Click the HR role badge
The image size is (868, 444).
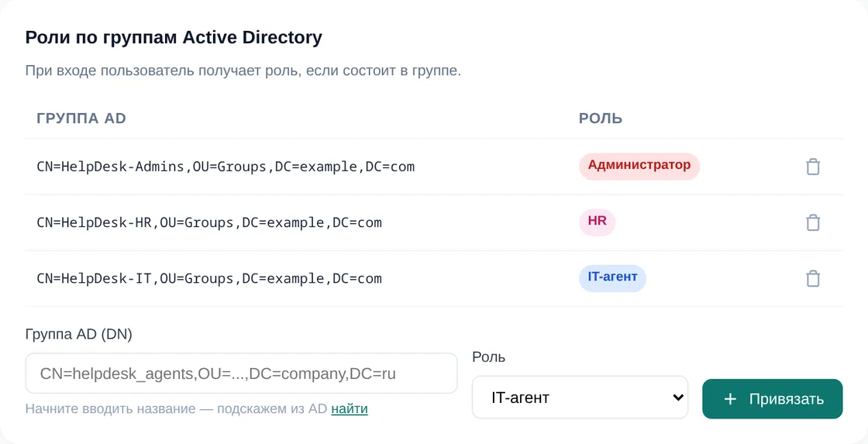point(598,222)
